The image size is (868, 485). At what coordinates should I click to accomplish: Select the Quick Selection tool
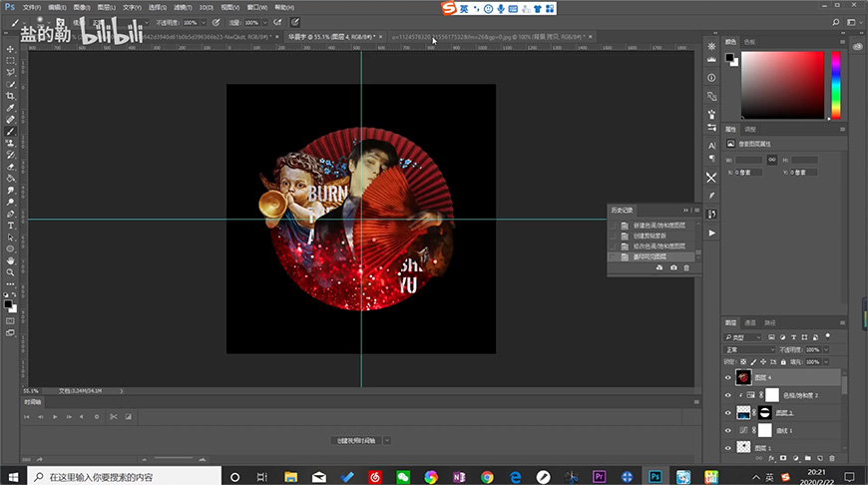point(10,84)
